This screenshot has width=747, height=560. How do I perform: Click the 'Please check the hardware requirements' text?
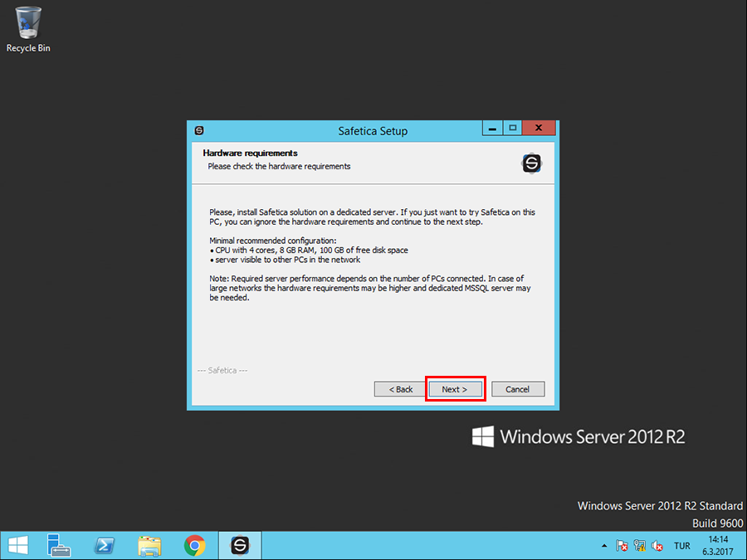[279, 166]
